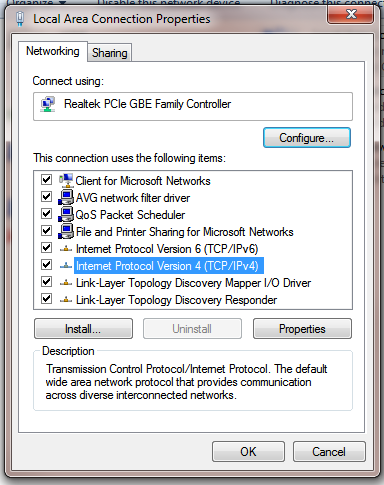
Task: Click the QoS Packet Scheduler icon
Action: click(x=66, y=214)
